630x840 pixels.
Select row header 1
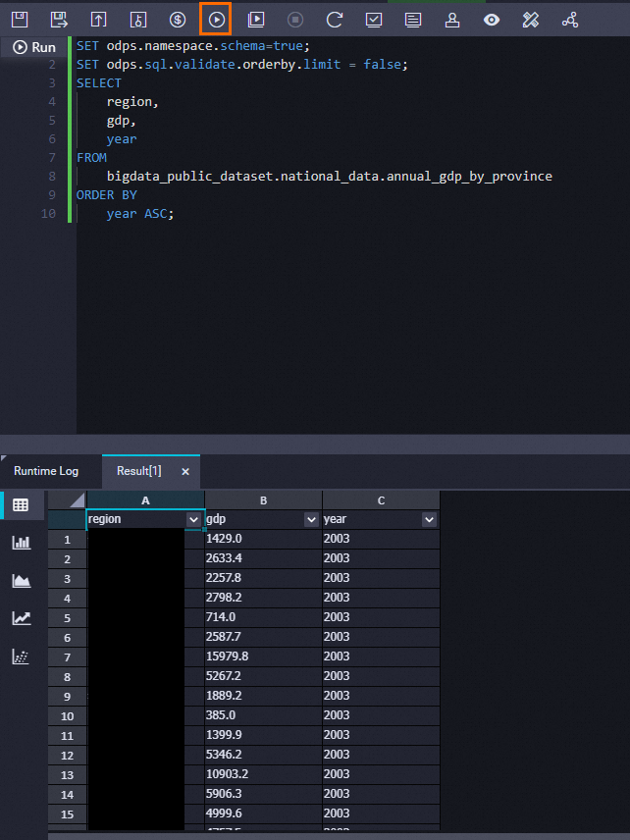pyautogui.click(x=67, y=540)
